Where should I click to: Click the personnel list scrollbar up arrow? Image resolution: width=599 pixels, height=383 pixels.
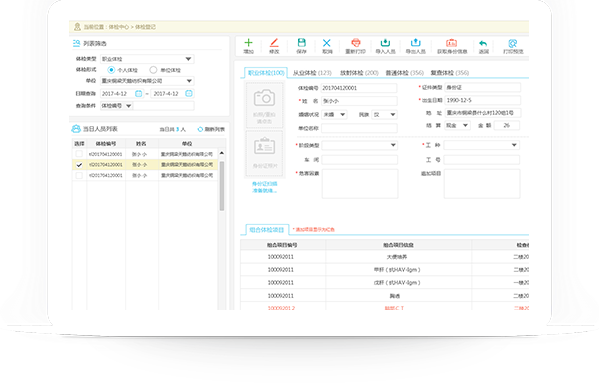pos(222,153)
